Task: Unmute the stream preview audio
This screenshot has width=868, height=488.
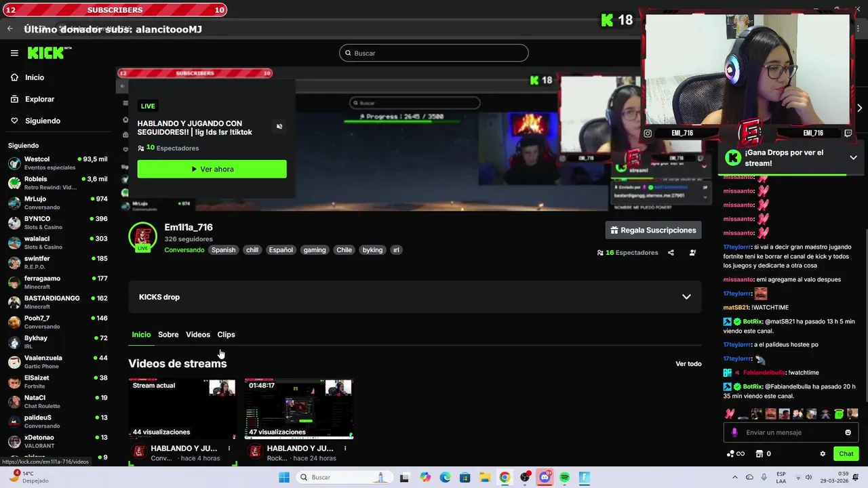Action: [x=279, y=127]
